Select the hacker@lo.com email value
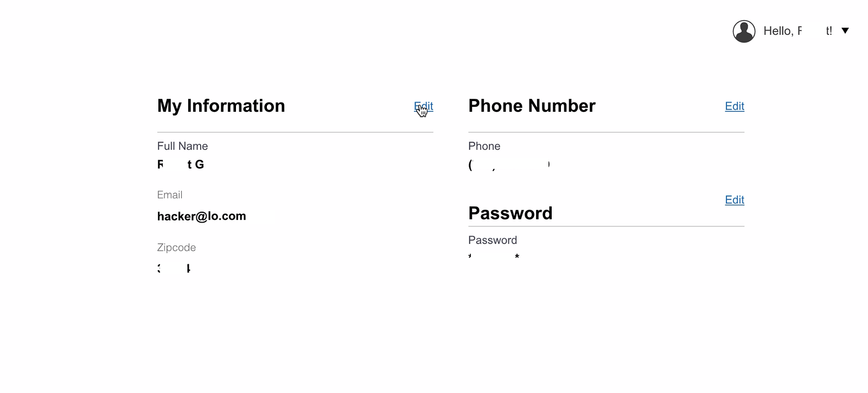Image resolution: width=868 pixels, height=393 pixels. pos(201,217)
